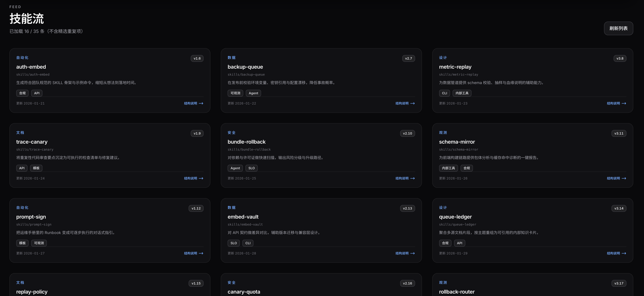The width and height of the screenshot is (644, 296).
Task: Select the backup-queue card title
Action: 245,67
